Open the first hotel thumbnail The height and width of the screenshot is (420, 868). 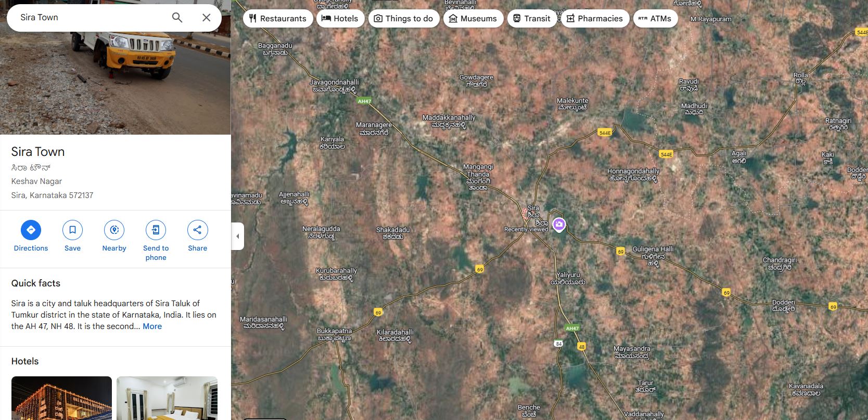[x=61, y=398]
